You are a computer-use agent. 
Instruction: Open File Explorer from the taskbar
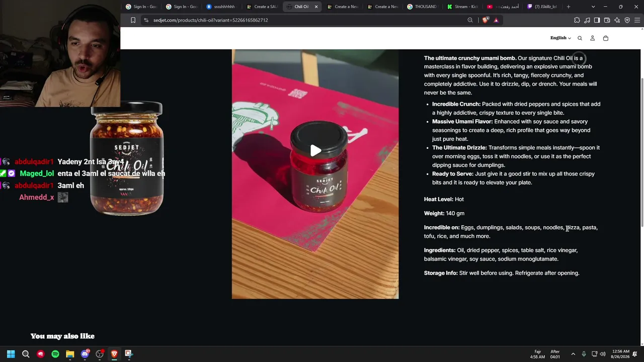70,354
